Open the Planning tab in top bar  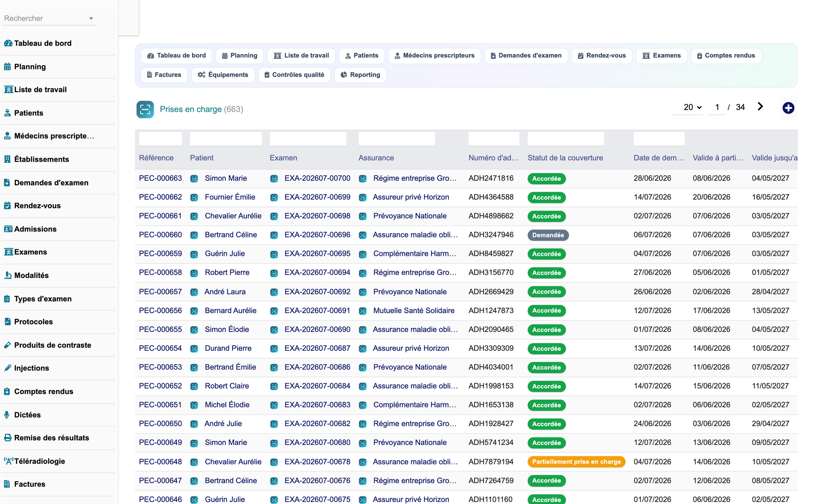click(240, 56)
